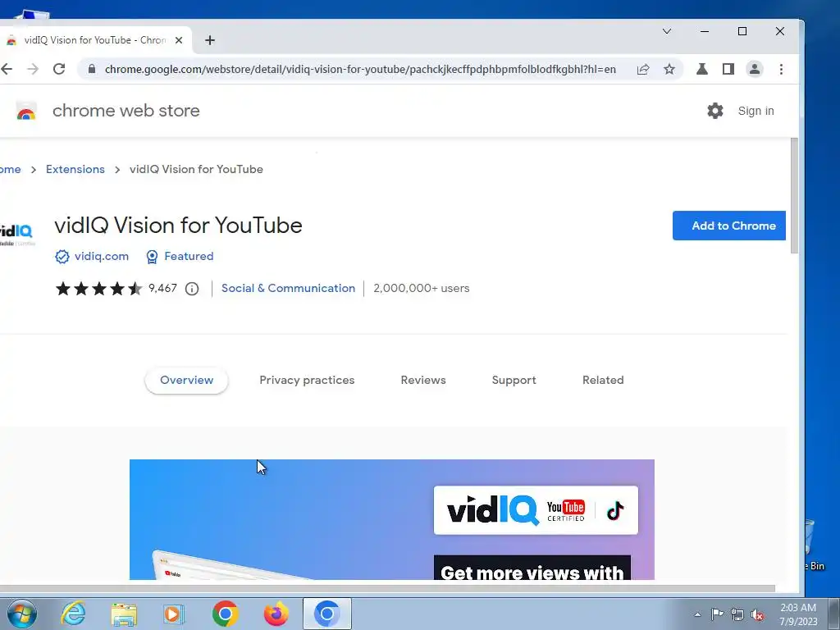The height and width of the screenshot is (630, 840).
Task: Open the Chrome profile avatar
Action: click(755, 69)
